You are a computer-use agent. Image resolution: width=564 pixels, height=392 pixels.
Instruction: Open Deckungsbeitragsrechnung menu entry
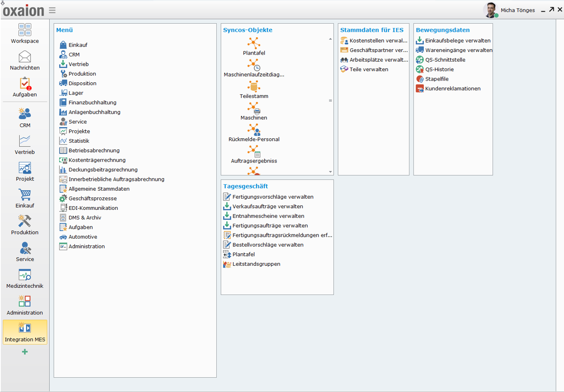point(99,170)
